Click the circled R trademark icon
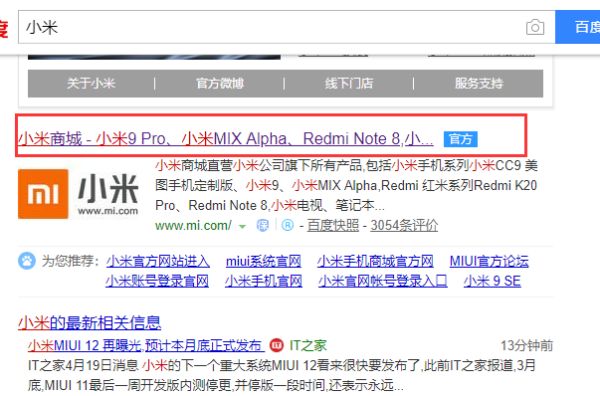Image resolution: width=600 pixels, height=396 pixels. (287, 225)
